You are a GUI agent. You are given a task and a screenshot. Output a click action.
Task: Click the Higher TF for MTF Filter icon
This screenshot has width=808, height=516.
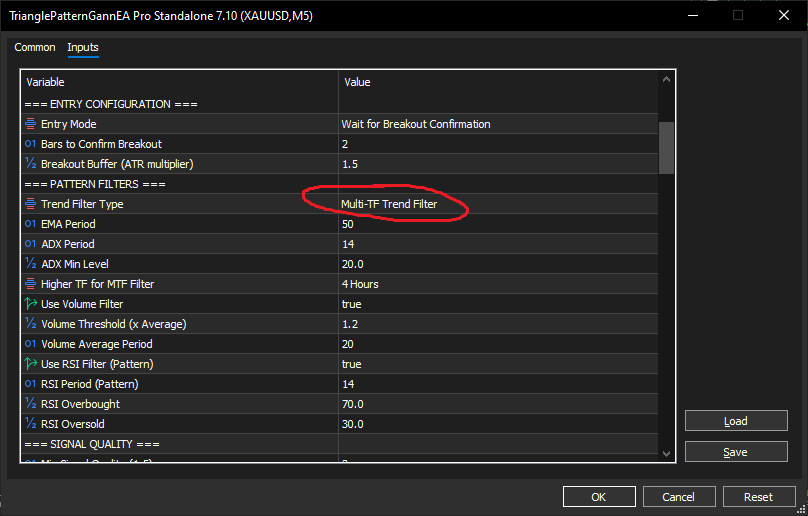(x=30, y=284)
